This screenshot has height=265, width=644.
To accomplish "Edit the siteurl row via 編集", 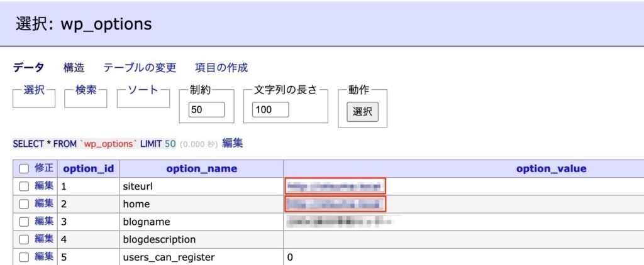I will click(x=44, y=186).
